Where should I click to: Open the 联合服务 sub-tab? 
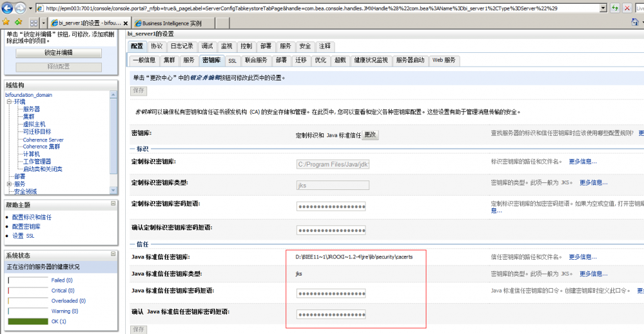(256, 60)
